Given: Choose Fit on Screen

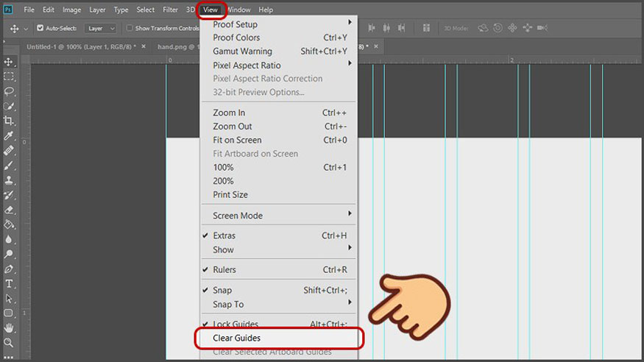Looking at the screenshot, I should click(237, 140).
